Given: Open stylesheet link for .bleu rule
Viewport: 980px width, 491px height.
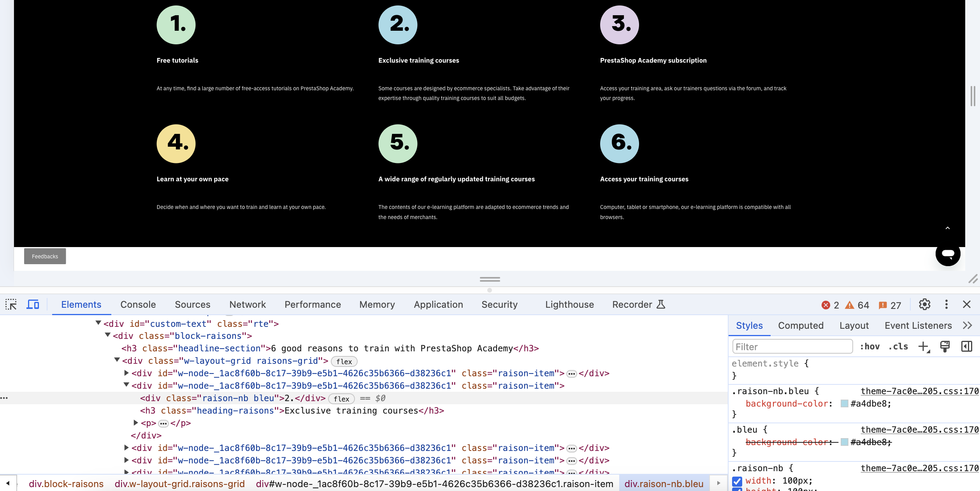Looking at the screenshot, I should coord(919,430).
